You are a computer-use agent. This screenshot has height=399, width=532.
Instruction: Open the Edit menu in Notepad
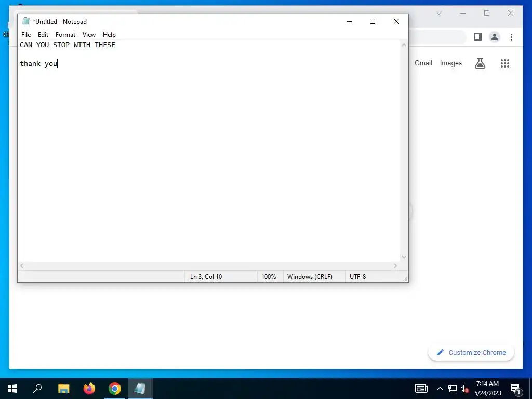coord(43,35)
